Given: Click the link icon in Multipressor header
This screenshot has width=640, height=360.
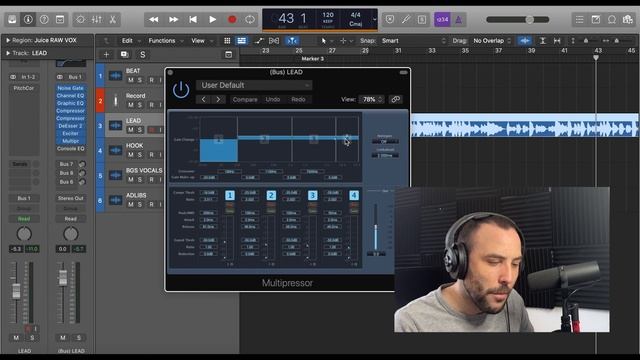Looking at the screenshot, I should point(396,99).
